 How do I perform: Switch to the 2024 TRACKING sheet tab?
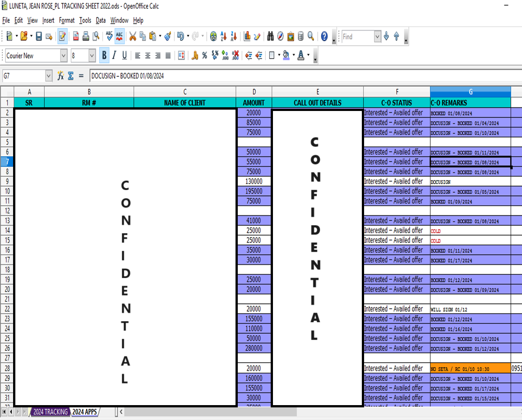pyautogui.click(x=50, y=412)
